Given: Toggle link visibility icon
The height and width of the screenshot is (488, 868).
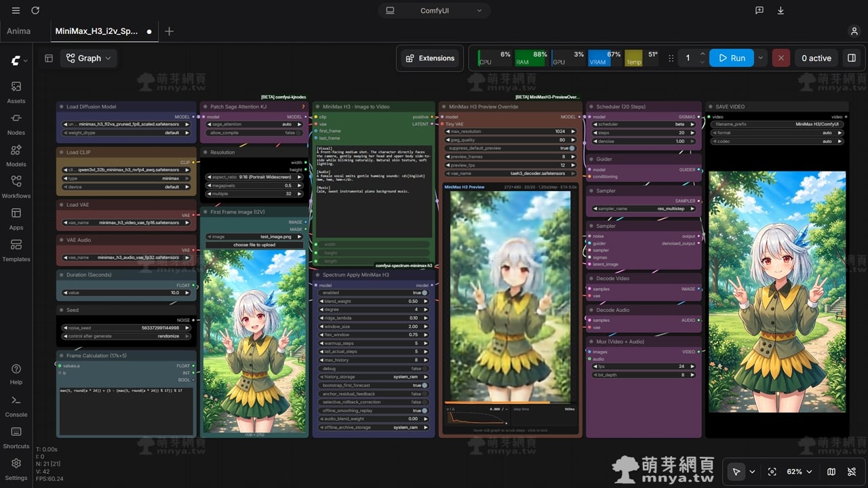Looking at the screenshot, I should [852, 472].
